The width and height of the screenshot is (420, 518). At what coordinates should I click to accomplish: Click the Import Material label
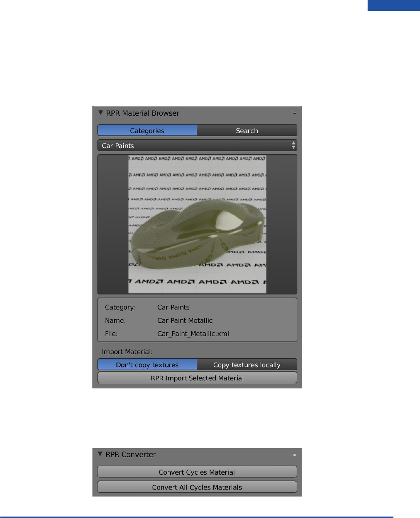click(x=127, y=352)
